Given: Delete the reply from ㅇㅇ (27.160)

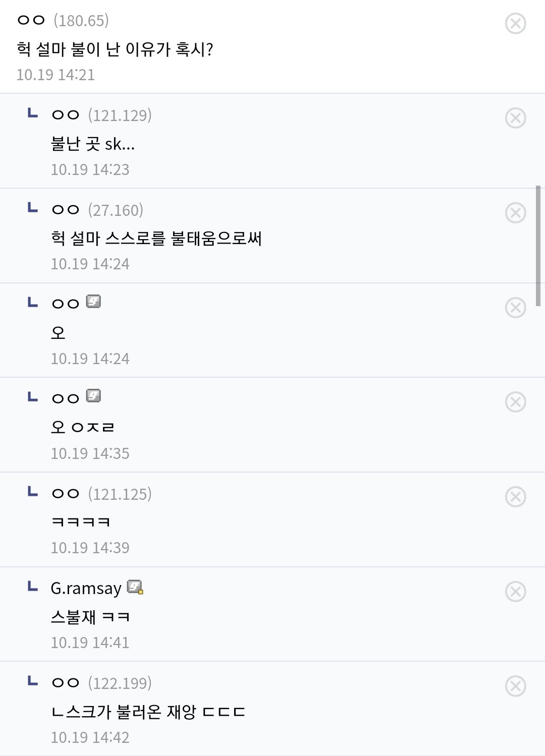Looking at the screenshot, I should point(515,213).
